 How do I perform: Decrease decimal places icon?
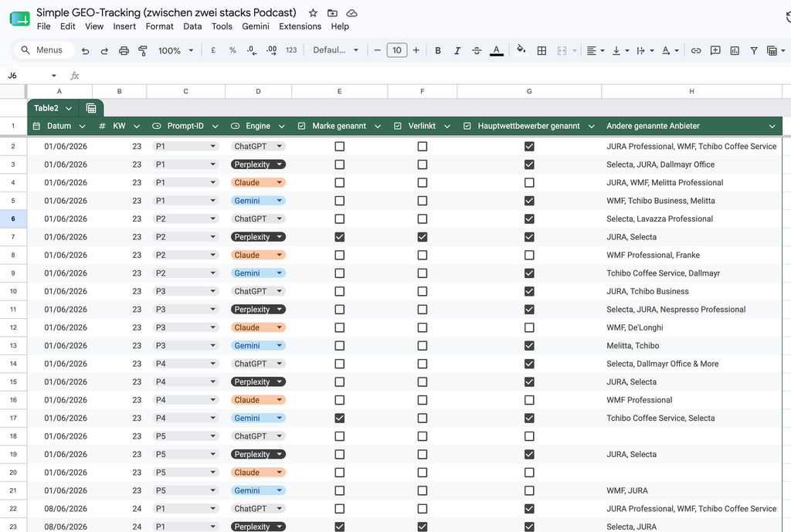[x=252, y=50]
